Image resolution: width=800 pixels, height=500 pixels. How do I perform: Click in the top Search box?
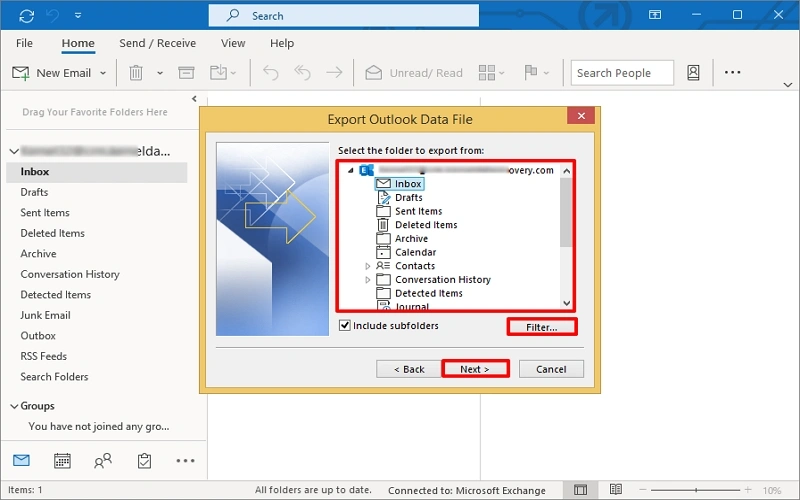(343, 16)
